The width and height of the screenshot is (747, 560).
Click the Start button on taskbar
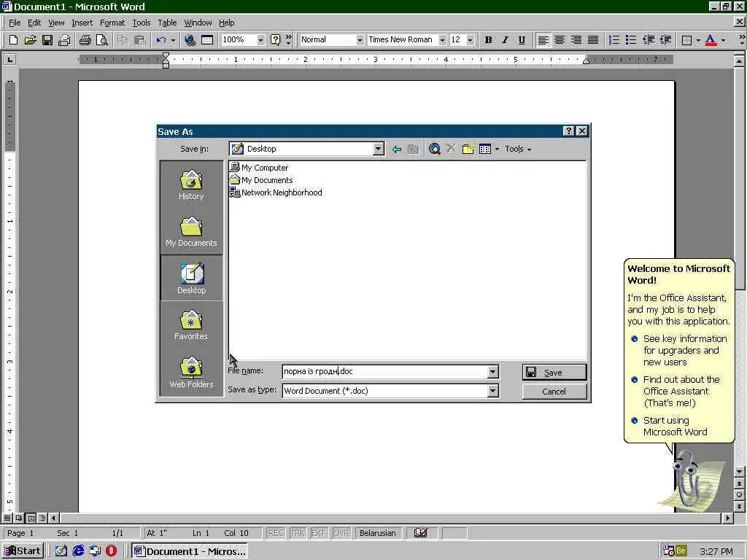(23, 551)
